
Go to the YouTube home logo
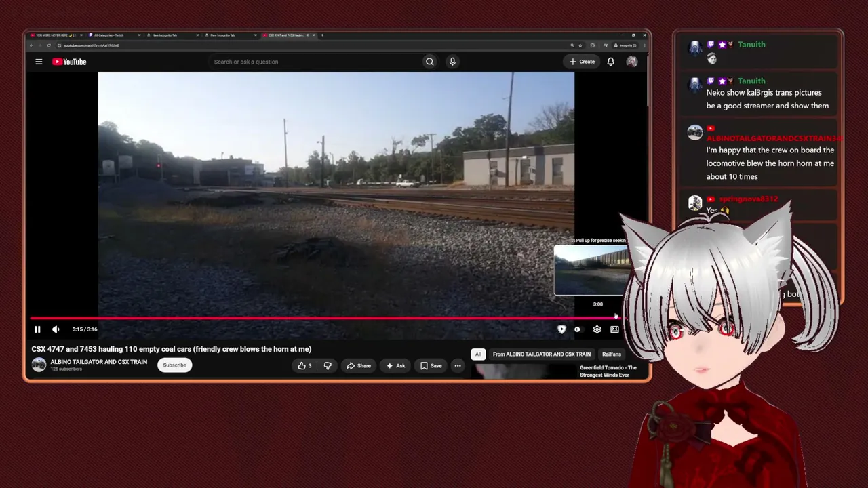point(69,62)
